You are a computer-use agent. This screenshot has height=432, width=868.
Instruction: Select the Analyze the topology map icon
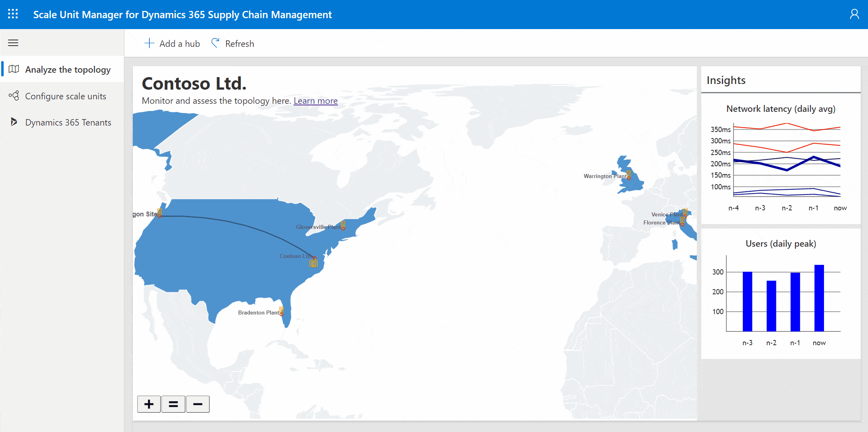coord(13,69)
